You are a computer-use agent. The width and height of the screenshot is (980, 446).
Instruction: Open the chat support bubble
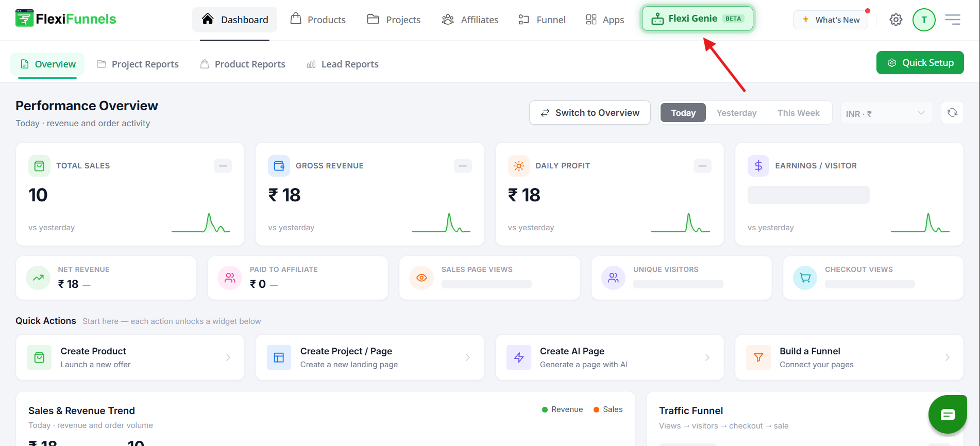[x=948, y=414]
